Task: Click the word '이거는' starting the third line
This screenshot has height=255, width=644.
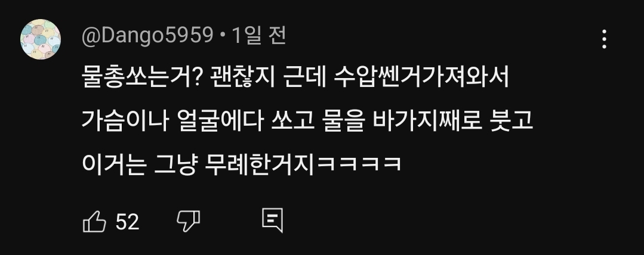Action: tap(114, 164)
